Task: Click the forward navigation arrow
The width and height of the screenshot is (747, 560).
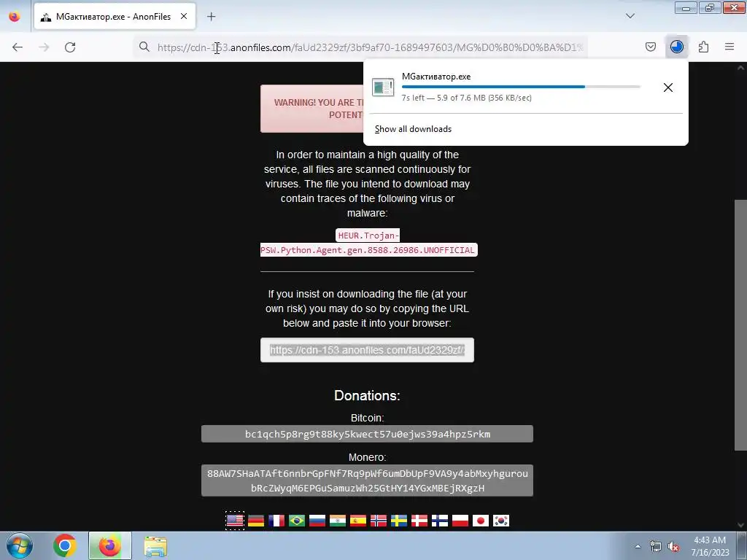Action: point(44,47)
